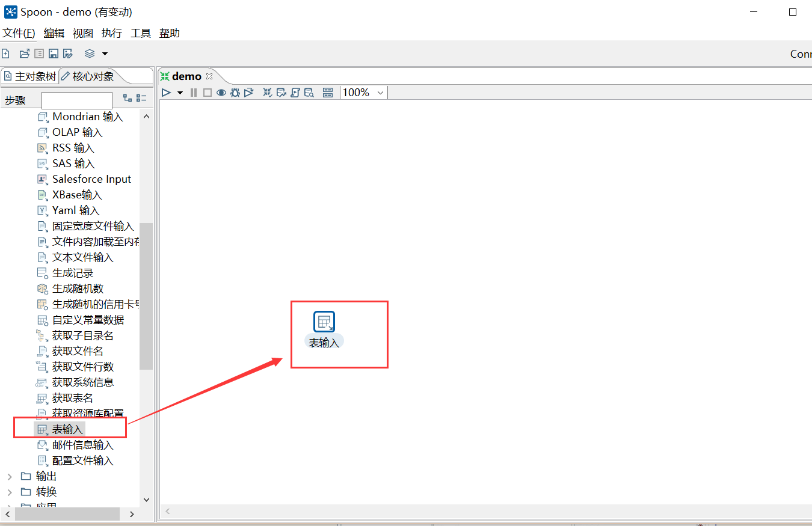Image resolution: width=812 pixels, height=526 pixels.
Task: Click the steps tree scroll-down arrow
Action: pos(146,499)
